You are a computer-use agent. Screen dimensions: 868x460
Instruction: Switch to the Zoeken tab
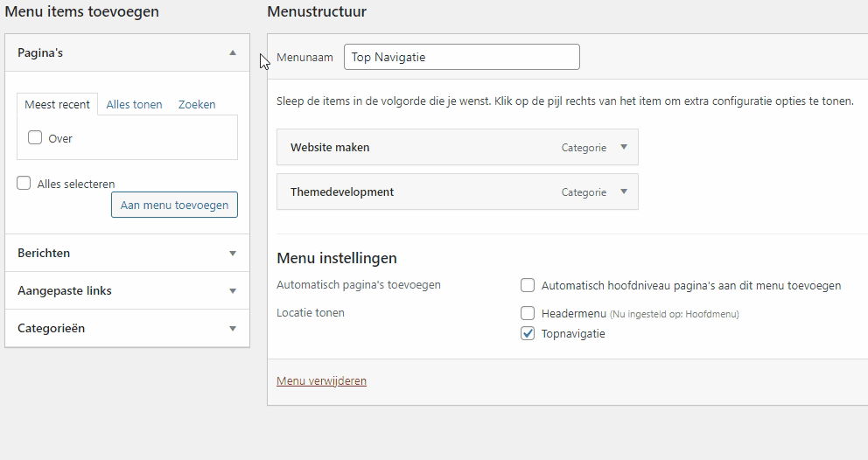(197, 104)
